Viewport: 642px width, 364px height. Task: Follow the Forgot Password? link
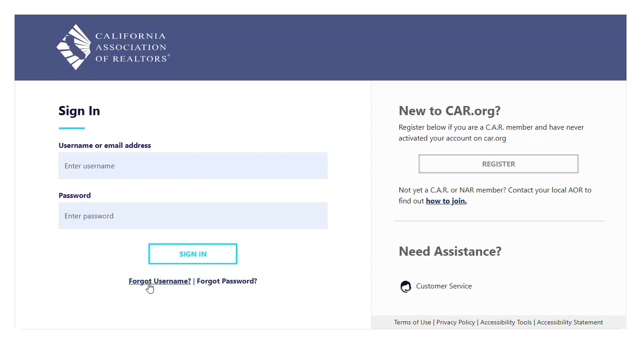click(227, 281)
